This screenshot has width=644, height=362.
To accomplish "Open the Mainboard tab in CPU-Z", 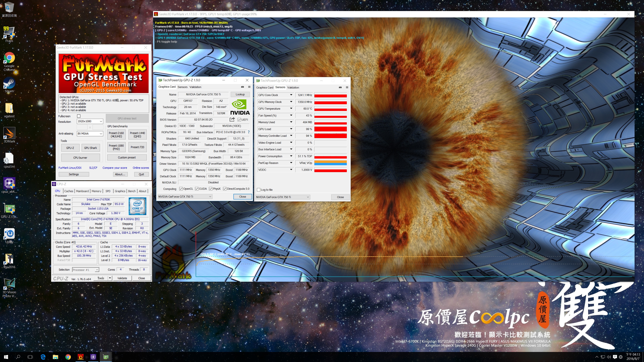I will [x=82, y=191].
